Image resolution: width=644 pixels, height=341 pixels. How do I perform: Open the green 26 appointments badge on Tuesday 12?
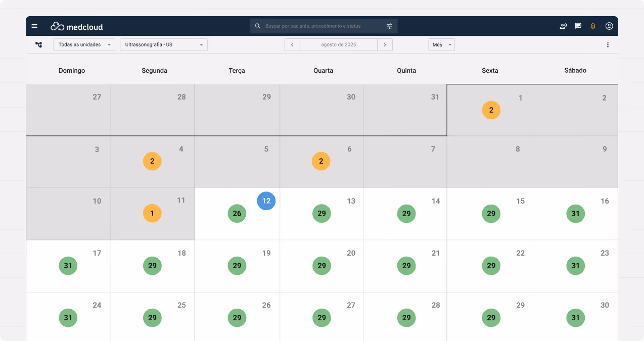pos(237,213)
